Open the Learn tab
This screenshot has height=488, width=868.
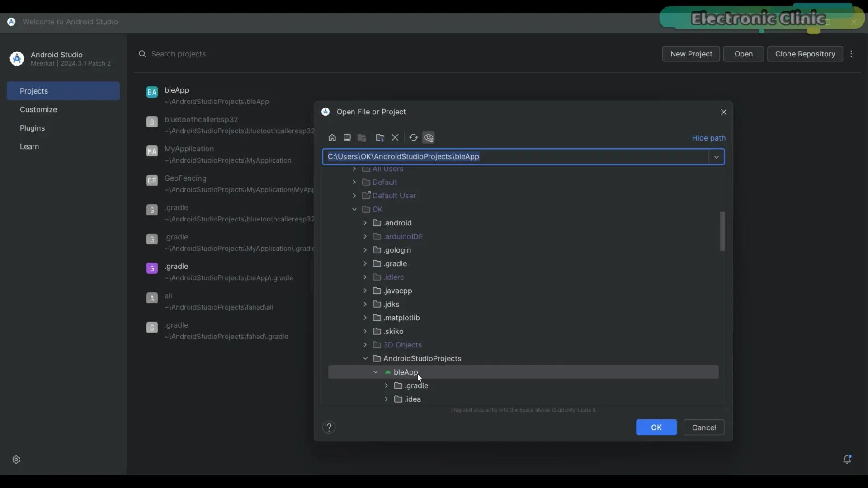[x=63, y=146]
